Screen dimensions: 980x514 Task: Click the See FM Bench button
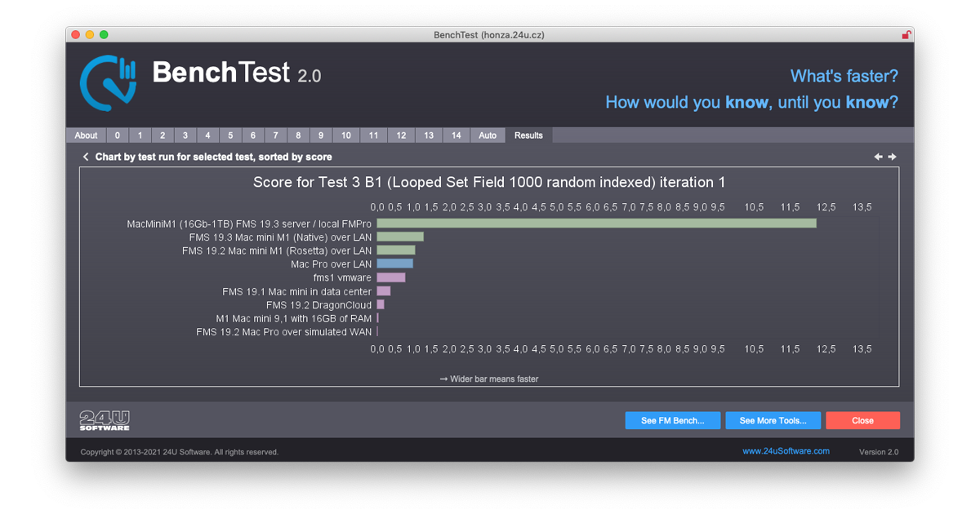673,421
